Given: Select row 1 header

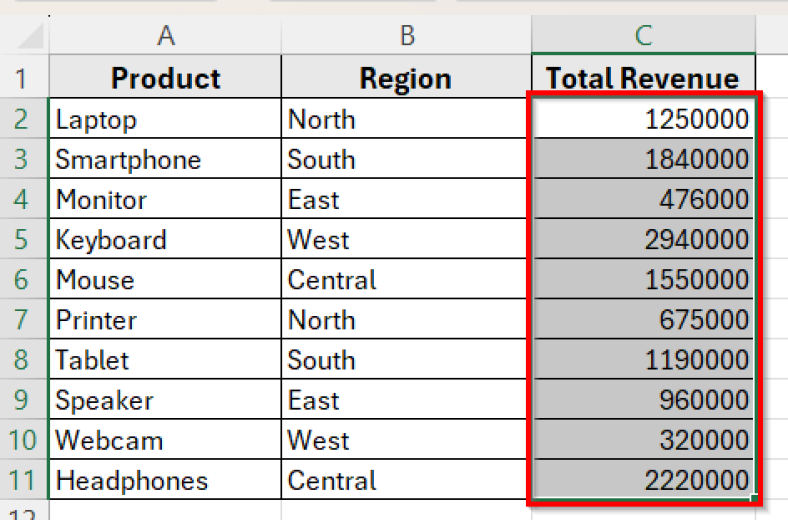Looking at the screenshot, I should 22,78.
